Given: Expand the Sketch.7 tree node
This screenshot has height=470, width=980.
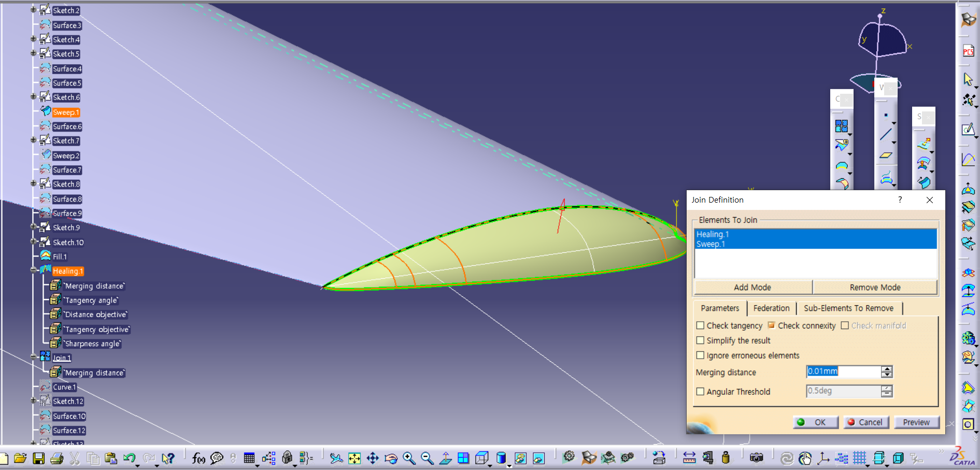Looking at the screenshot, I should [x=33, y=140].
